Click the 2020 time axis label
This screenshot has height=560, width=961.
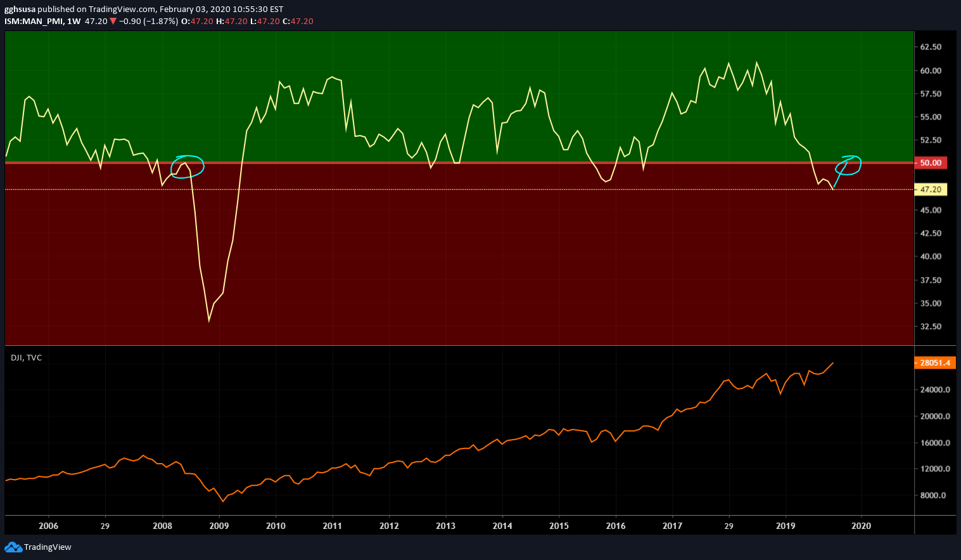coord(862,526)
